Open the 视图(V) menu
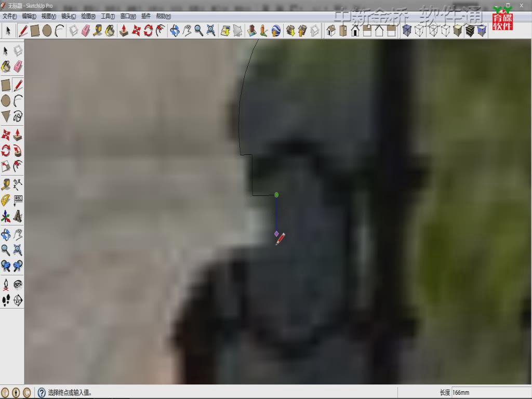The height and width of the screenshot is (399, 532). 48,16
